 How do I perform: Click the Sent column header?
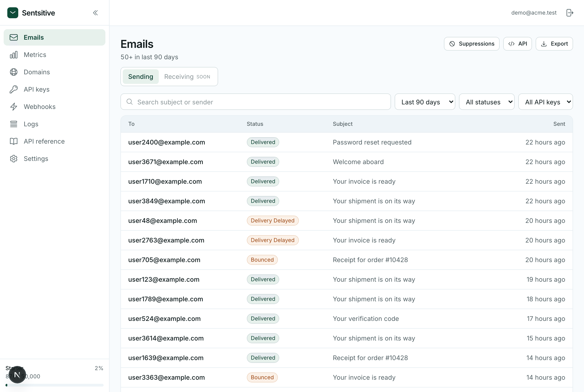coord(559,124)
